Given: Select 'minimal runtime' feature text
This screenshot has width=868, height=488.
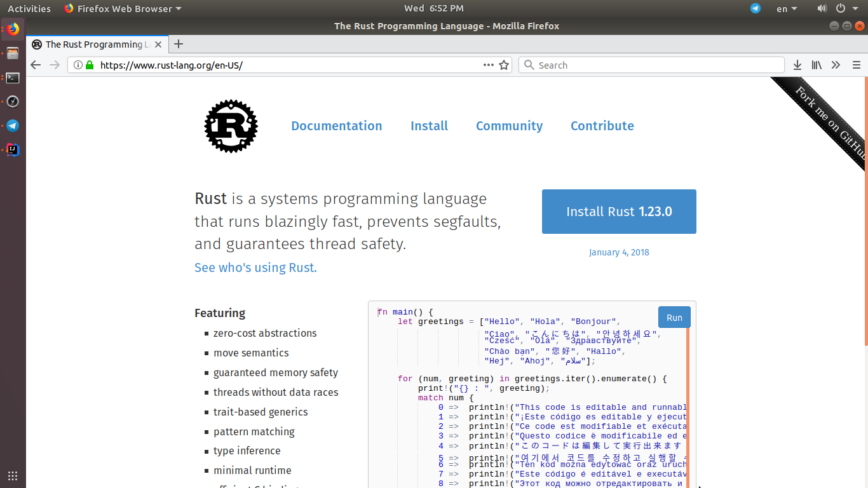Looking at the screenshot, I should pyautogui.click(x=252, y=470).
